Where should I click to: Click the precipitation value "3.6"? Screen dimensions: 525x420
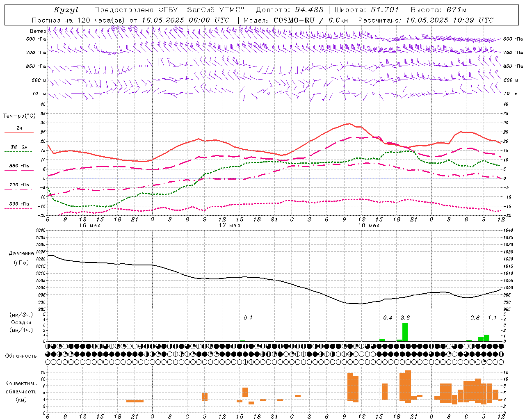coord(405,317)
